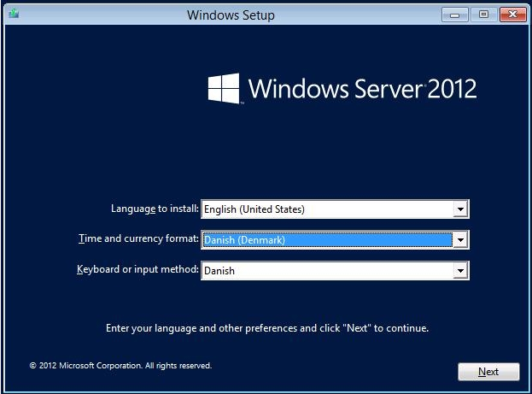Click the Microsoft copyright notice text
The height and width of the screenshot is (394, 532).
tap(120, 366)
